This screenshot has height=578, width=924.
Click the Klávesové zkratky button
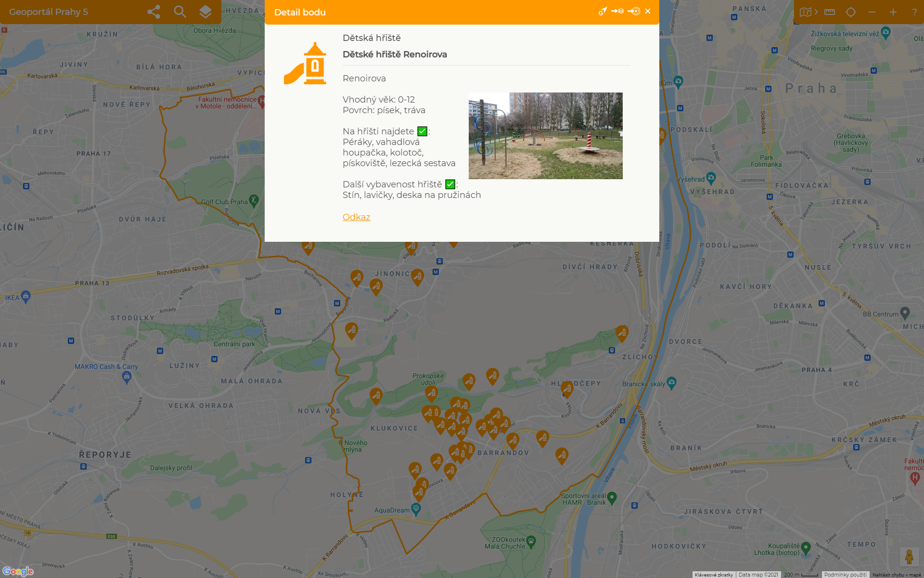pos(714,575)
